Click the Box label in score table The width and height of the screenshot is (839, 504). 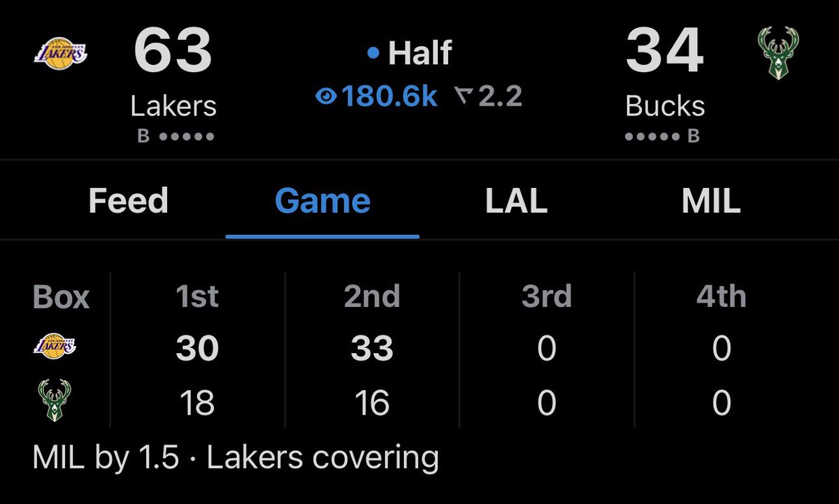[61, 297]
